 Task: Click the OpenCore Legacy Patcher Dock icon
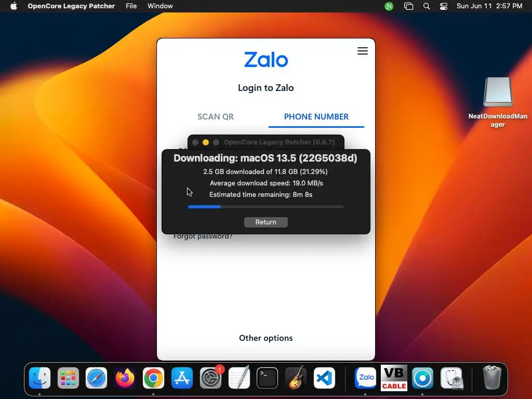click(422, 378)
